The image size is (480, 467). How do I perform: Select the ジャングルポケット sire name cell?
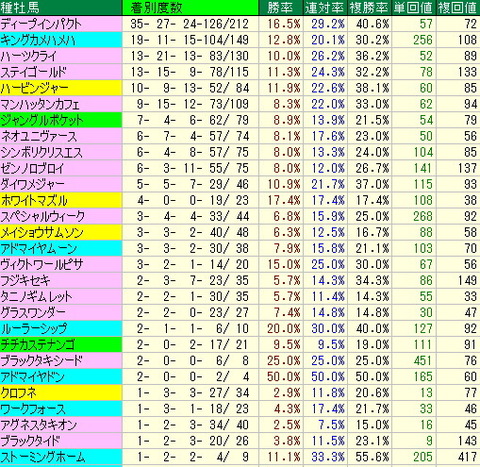point(61,120)
